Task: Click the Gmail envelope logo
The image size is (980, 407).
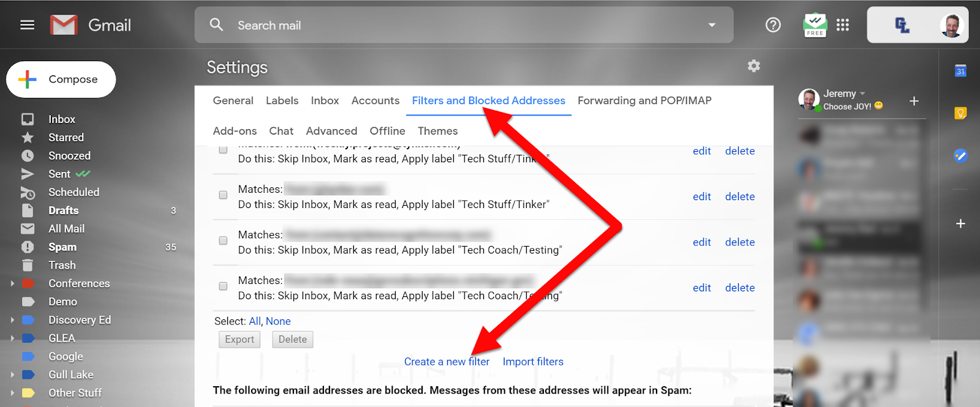Action: pyautogui.click(x=64, y=25)
